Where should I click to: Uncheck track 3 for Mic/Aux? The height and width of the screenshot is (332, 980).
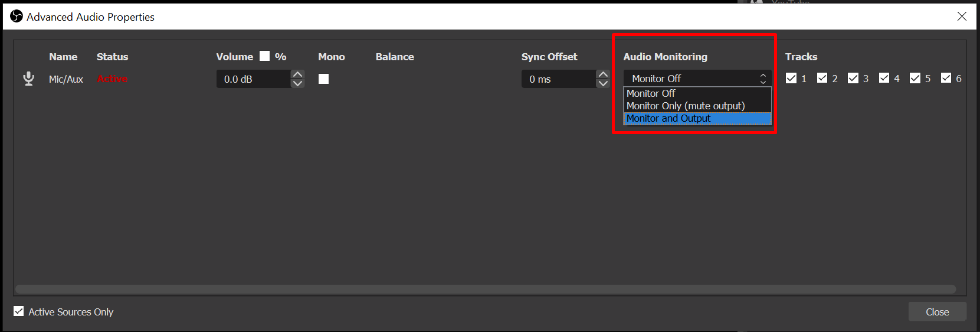click(x=853, y=78)
